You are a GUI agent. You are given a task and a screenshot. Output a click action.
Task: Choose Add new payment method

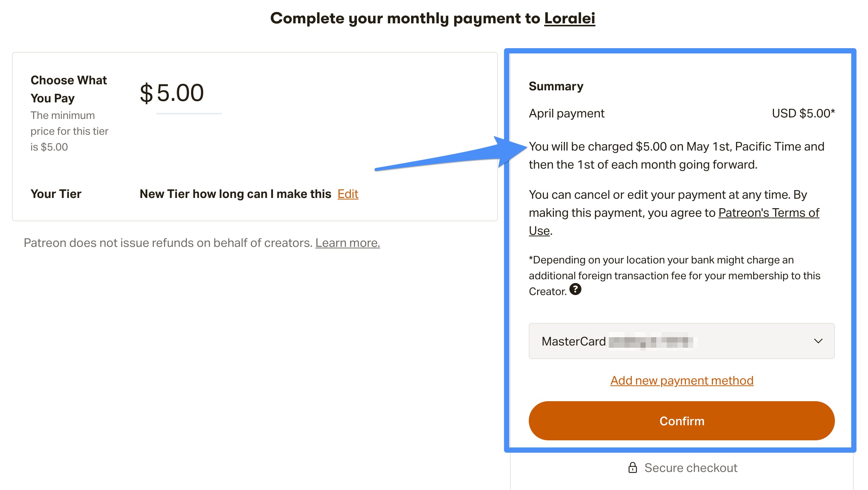tap(681, 380)
